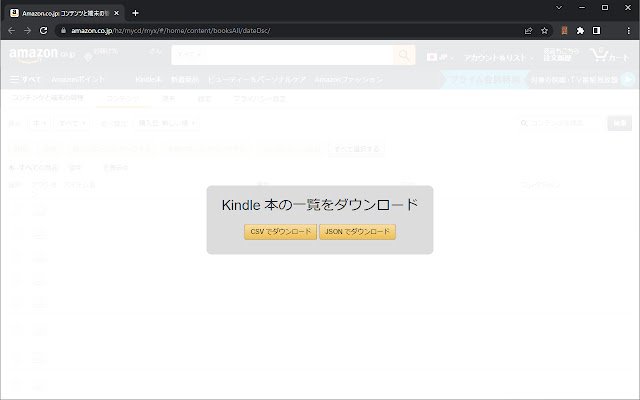Share this page from the address bar

point(528,31)
